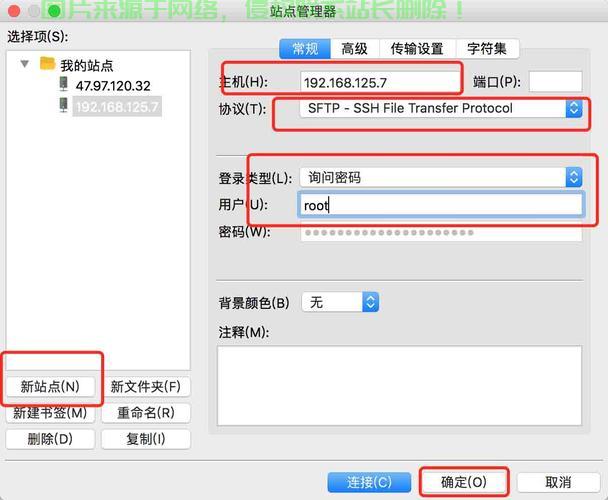Open the 登录类型 dropdown showing 询问密码
Image resolution: width=608 pixels, height=500 pixels.
point(441,177)
